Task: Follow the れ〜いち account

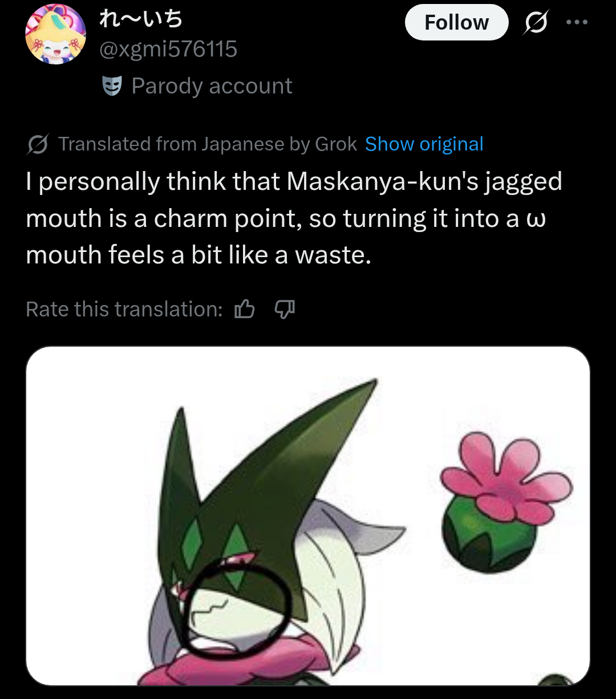Action: click(456, 22)
